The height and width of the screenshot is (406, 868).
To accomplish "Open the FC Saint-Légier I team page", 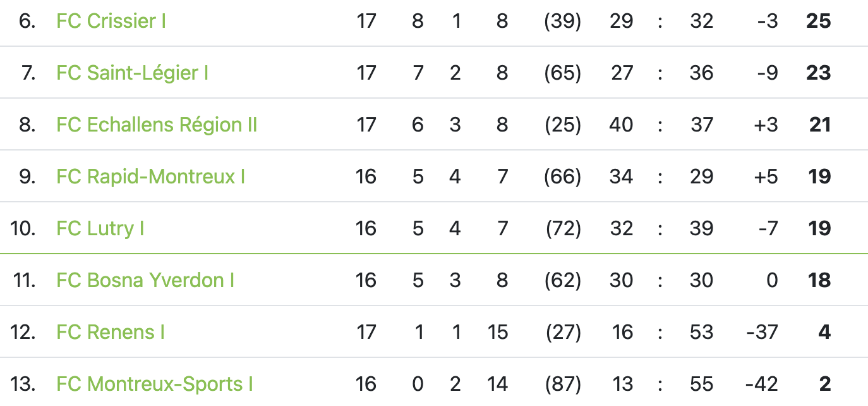I will point(132,73).
